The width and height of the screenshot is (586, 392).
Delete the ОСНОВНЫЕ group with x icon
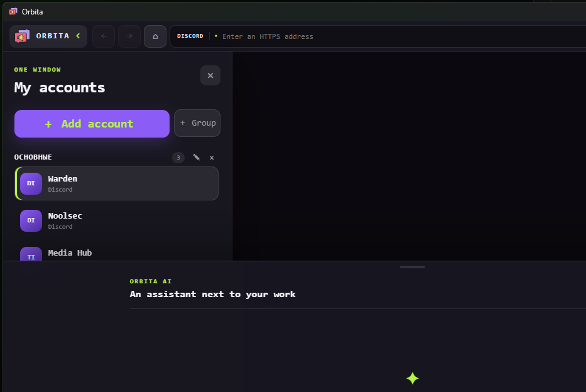coord(212,158)
